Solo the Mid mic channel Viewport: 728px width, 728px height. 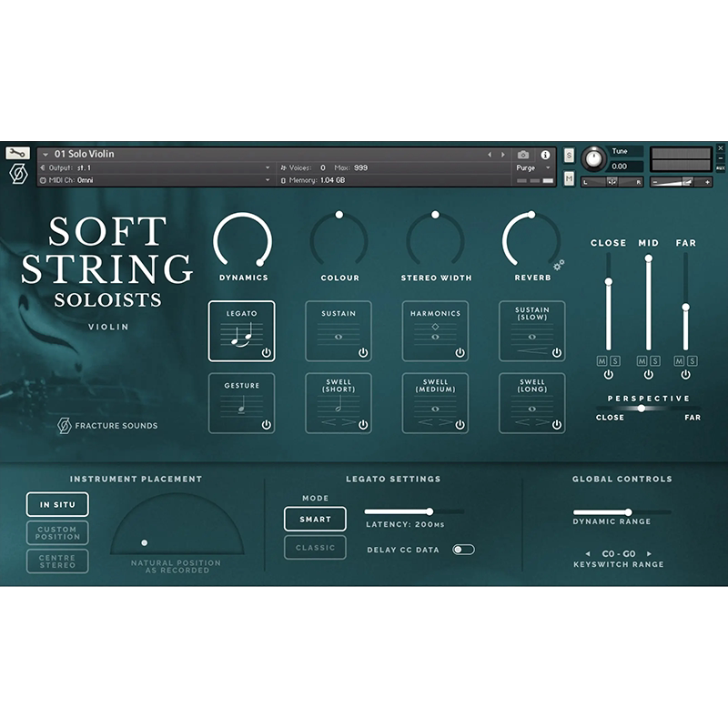pyautogui.click(x=655, y=360)
